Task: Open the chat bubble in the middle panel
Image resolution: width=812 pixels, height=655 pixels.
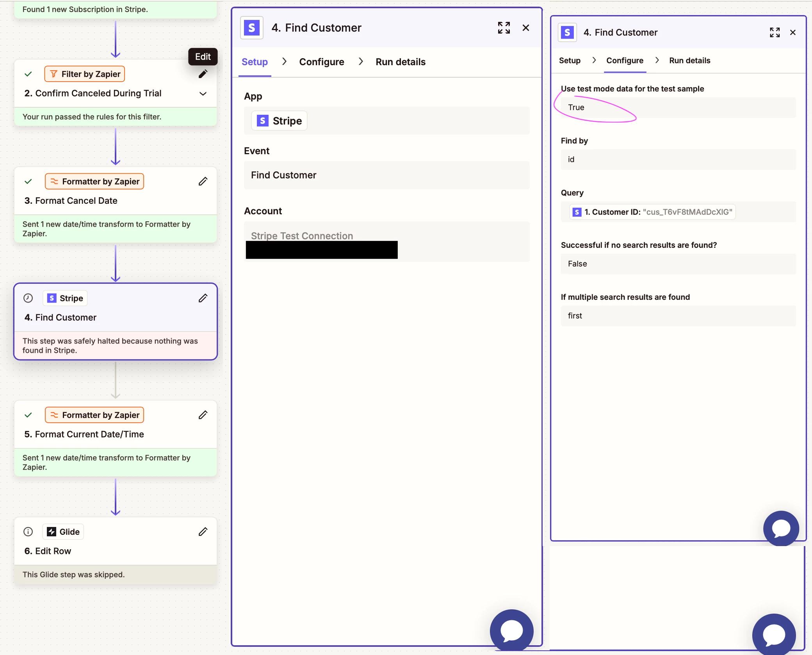Action: 511,630
